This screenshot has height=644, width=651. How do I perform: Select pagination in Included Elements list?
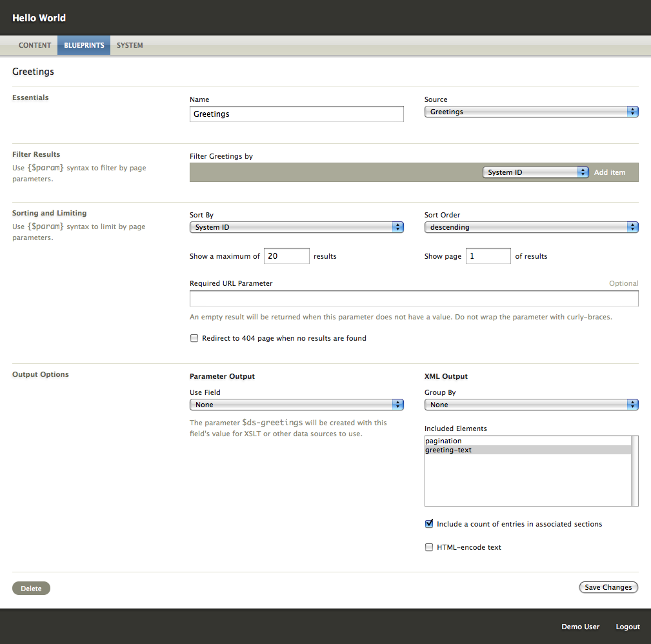click(x=444, y=441)
